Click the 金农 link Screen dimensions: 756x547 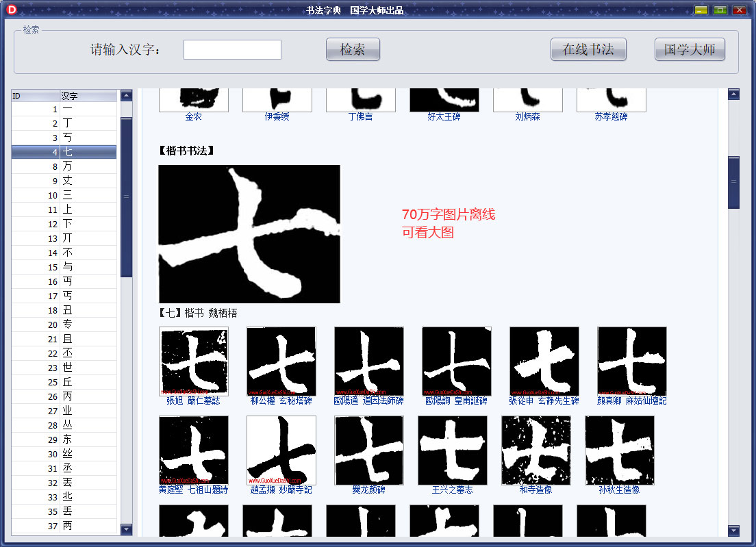[x=193, y=116]
